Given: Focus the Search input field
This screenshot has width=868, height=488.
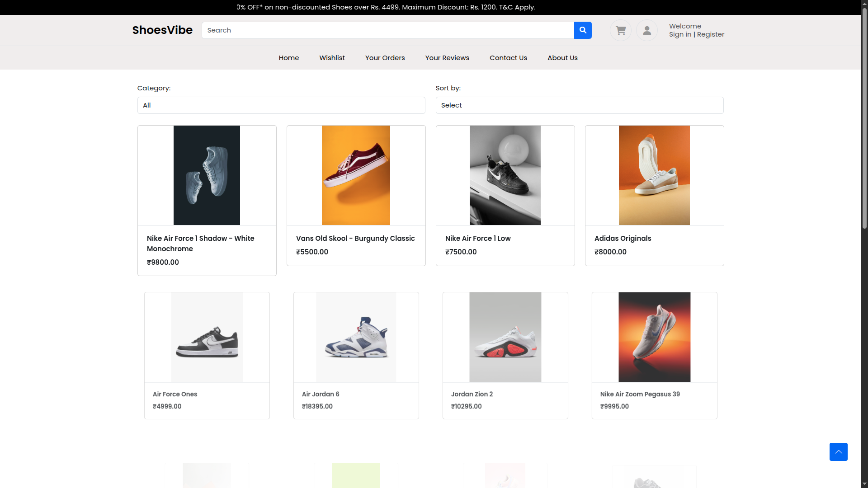Looking at the screenshot, I should pos(388,30).
